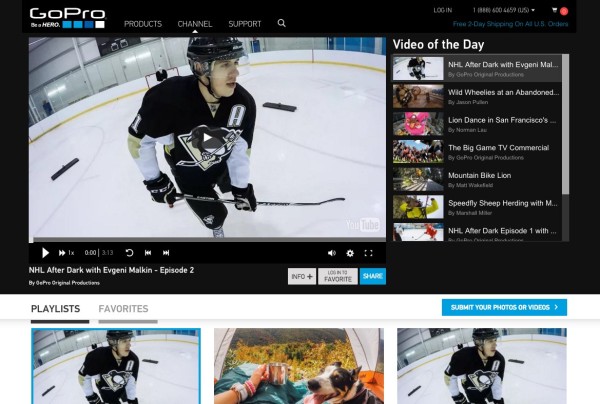
Task: Select the Mountain Bike Lion video
Action: coord(477,179)
